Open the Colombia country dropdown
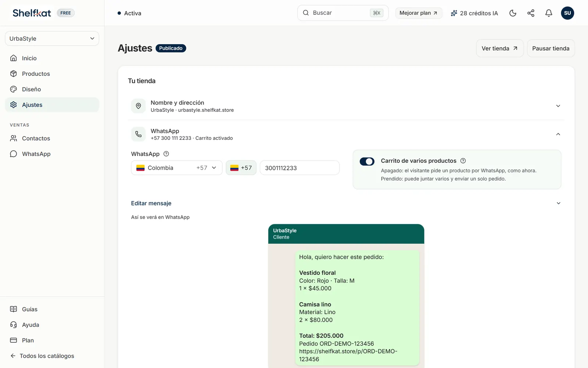 pos(177,168)
